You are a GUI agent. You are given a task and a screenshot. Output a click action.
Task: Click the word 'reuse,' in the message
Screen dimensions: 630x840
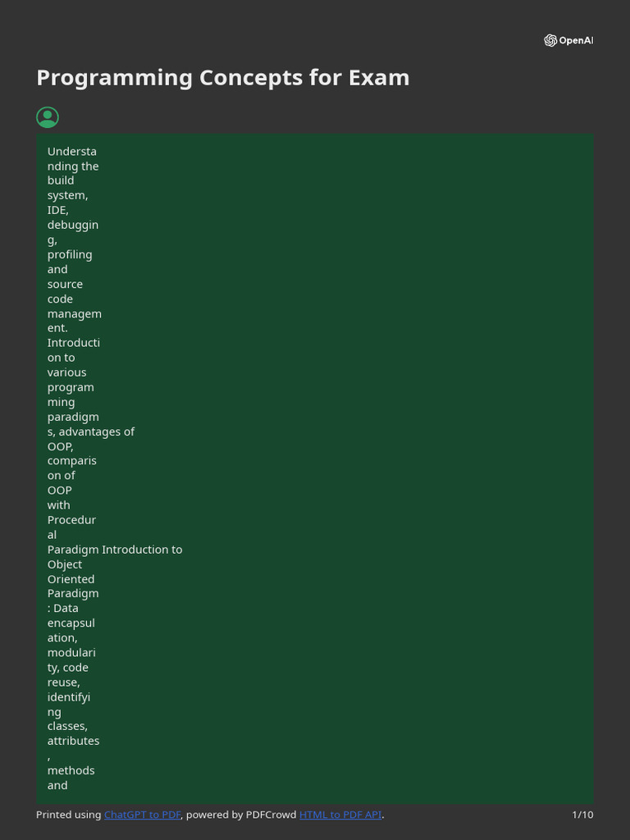(x=64, y=682)
